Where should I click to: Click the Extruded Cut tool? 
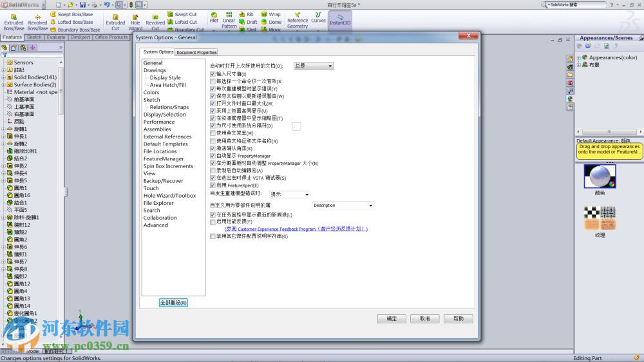(x=115, y=22)
